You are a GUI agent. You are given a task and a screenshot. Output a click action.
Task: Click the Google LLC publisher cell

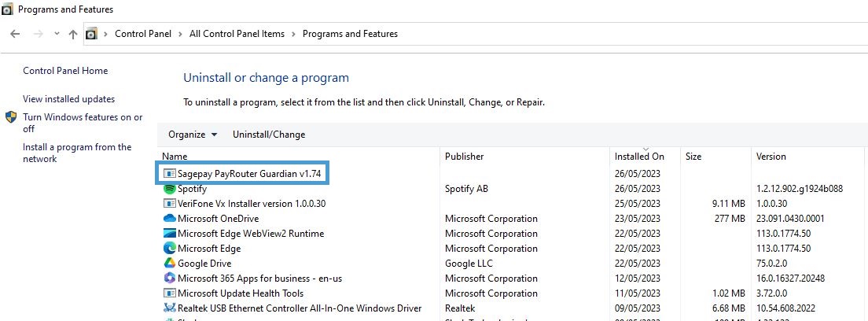pyautogui.click(x=469, y=264)
